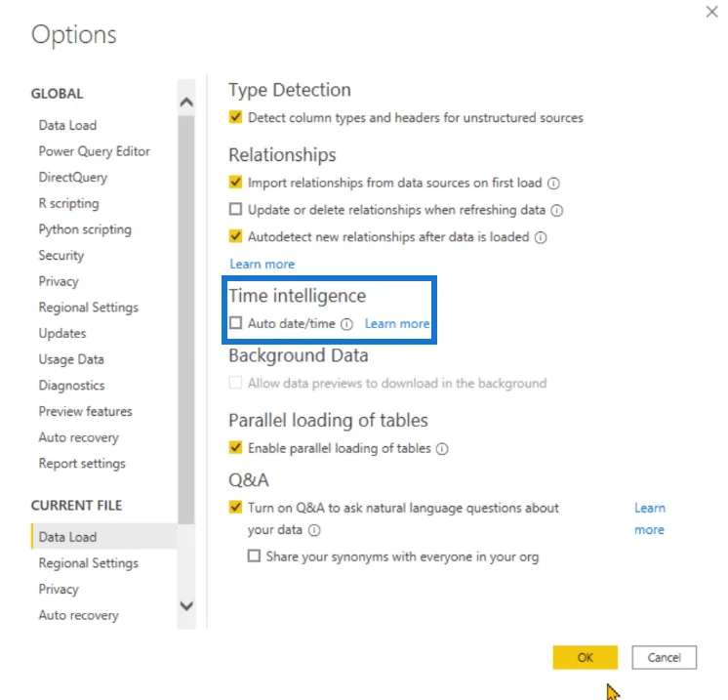
Task: Check Share your synonyms with everyone
Action: [x=254, y=556]
